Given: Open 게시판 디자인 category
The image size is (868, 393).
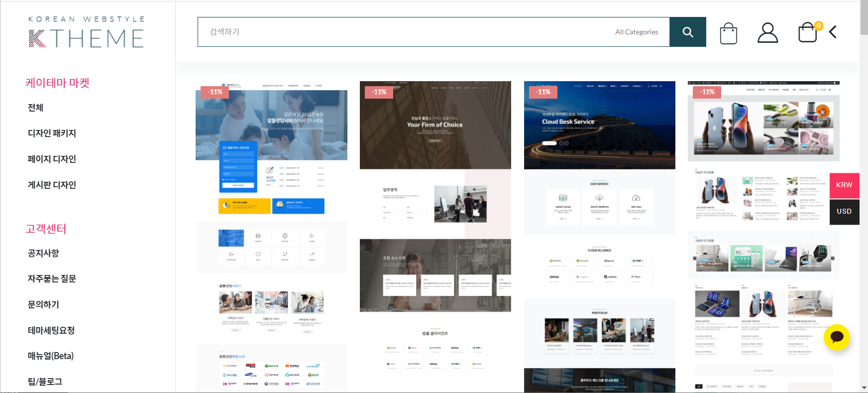Looking at the screenshot, I should click(x=52, y=185).
